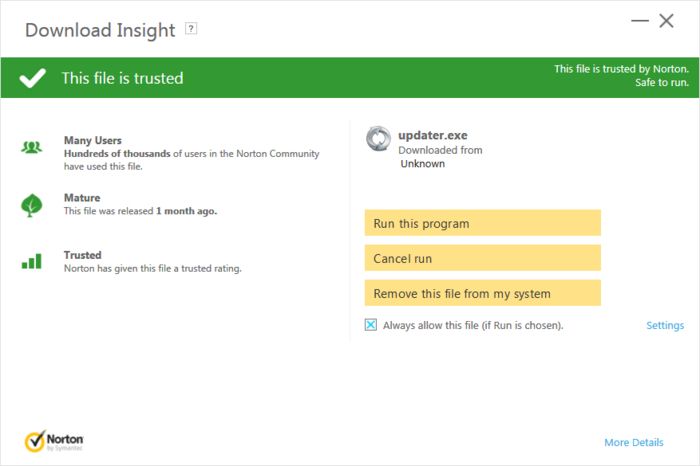
Task: Click the updater.exe file name
Action: pos(433,135)
